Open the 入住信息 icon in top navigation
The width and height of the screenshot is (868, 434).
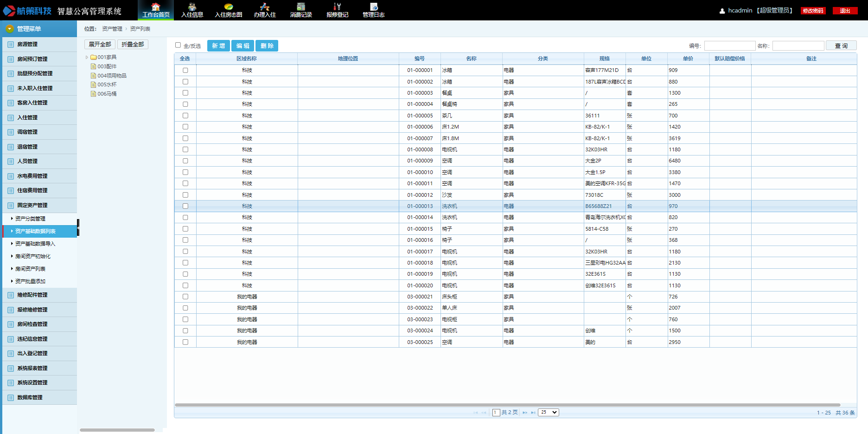point(192,10)
